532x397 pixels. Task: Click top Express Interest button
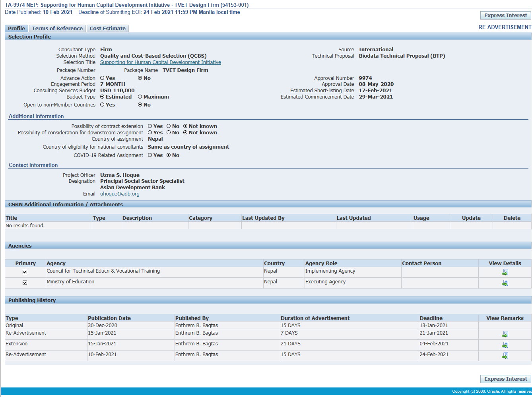click(x=505, y=15)
